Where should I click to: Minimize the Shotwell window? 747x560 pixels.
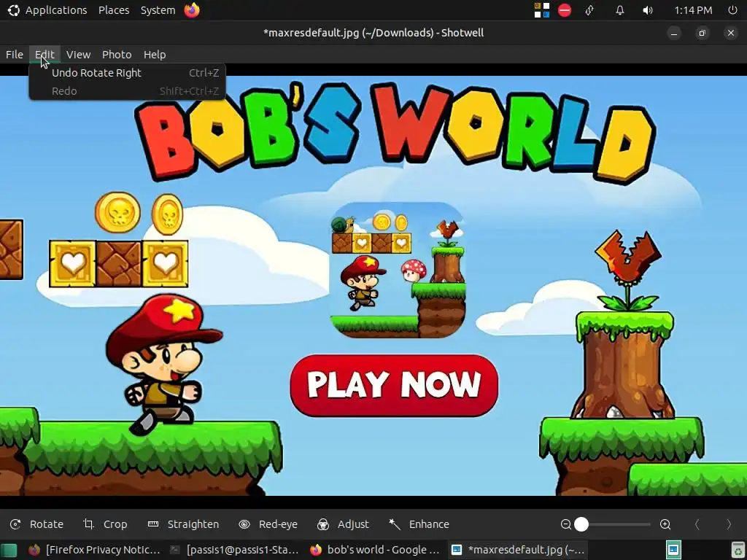point(674,34)
